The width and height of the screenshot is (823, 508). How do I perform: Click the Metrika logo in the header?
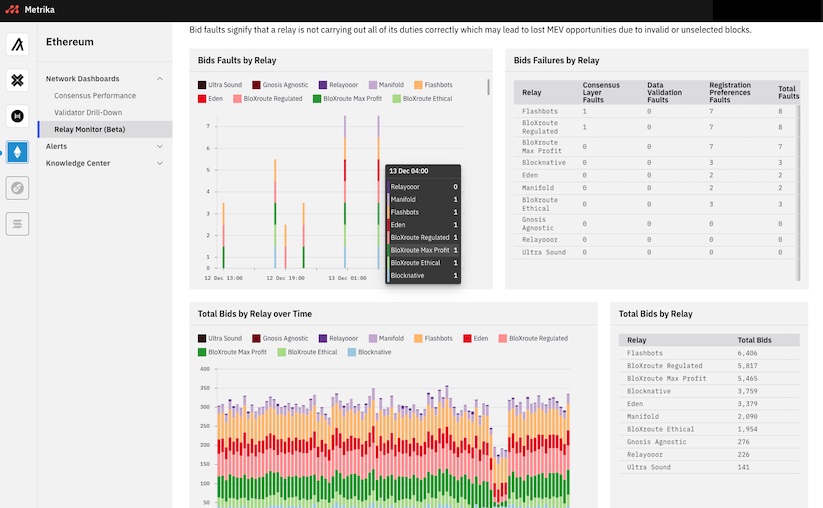click(x=27, y=10)
